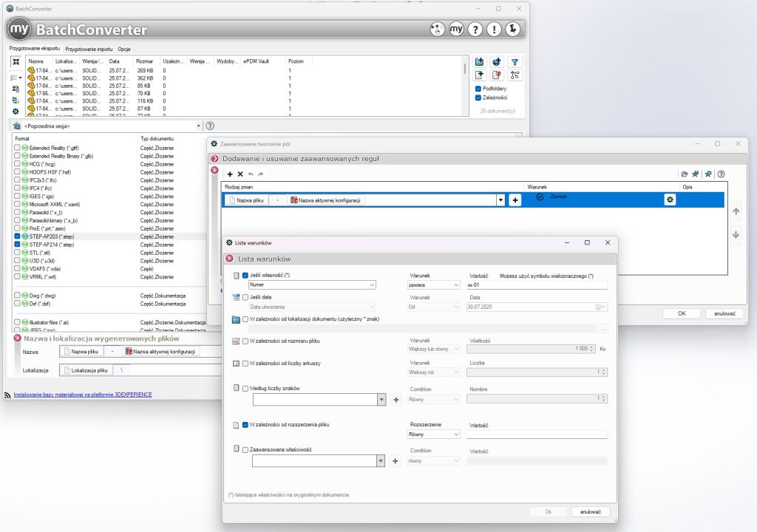The height and width of the screenshot is (532, 757).
Task: Click the black plus icon to add a rule
Action: pyautogui.click(x=230, y=174)
